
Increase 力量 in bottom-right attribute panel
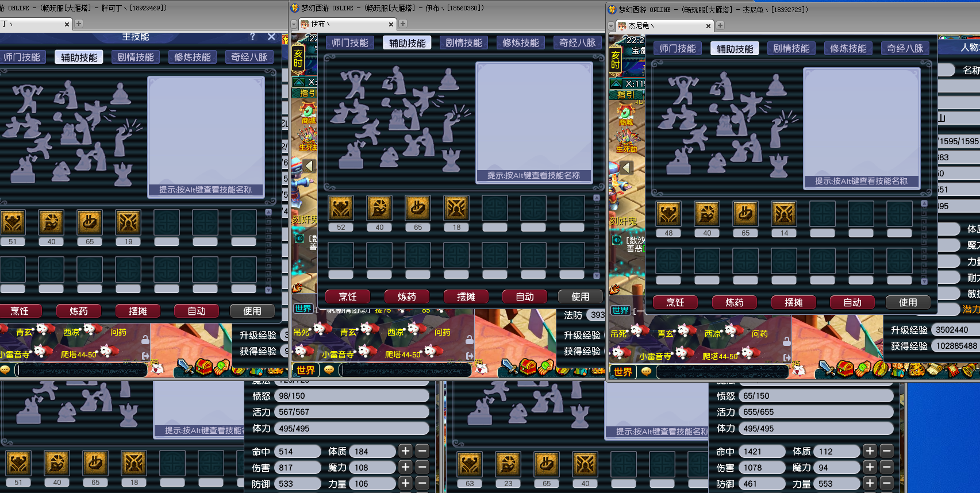pos(870,483)
